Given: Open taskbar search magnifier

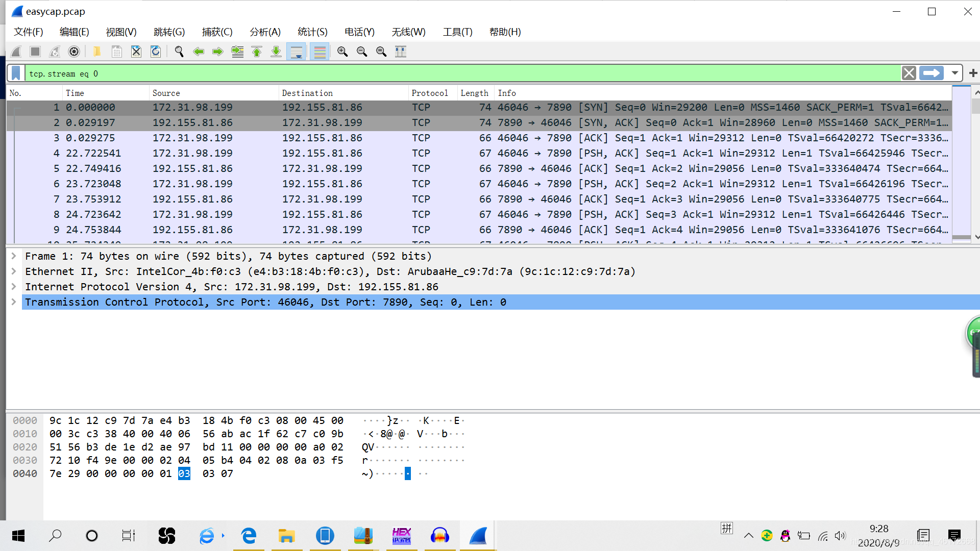Looking at the screenshot, I should 55,536.
